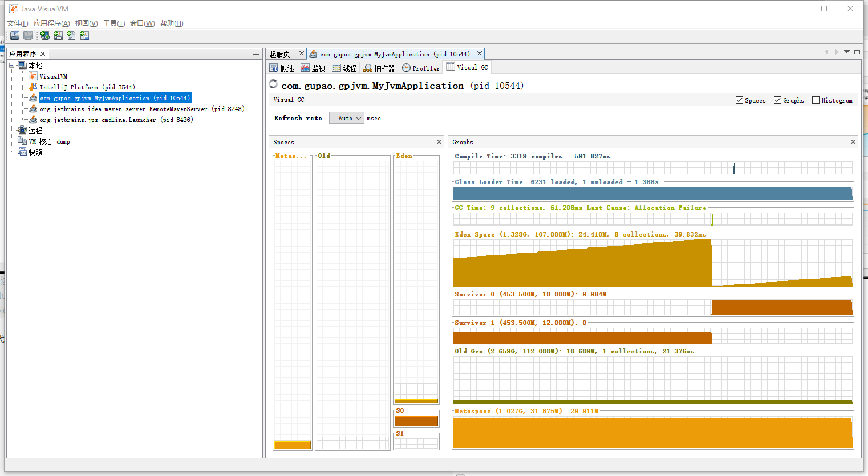Click the VM 核心 dump icon
This screenshot has width=868, height=476.
click(x=22, y=141)
